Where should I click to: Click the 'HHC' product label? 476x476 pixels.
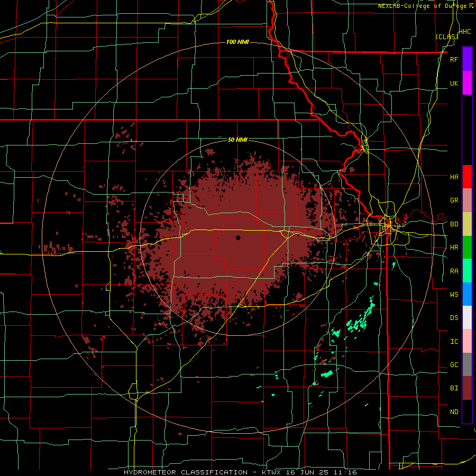click(x=464, y=32)
